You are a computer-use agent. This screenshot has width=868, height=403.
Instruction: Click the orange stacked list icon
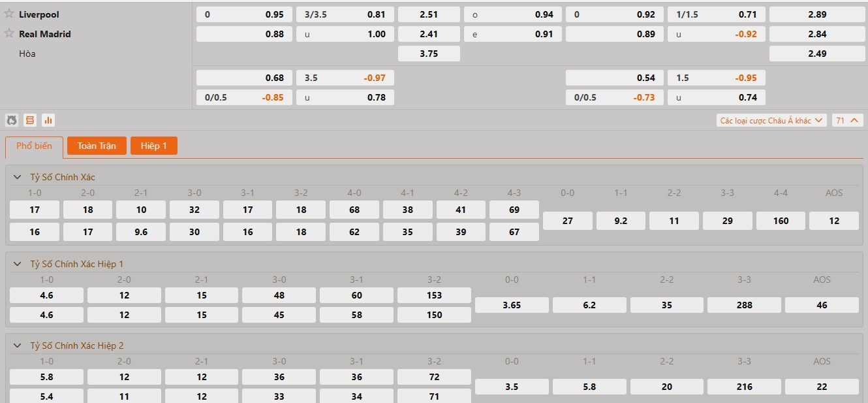click(30, 120)
